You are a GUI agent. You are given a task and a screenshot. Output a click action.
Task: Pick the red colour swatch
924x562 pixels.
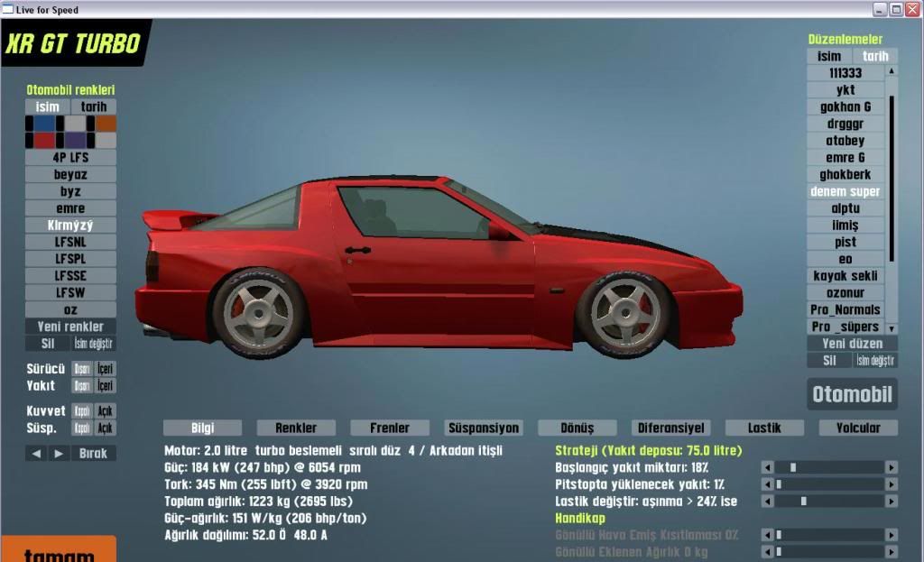(44, 140)
